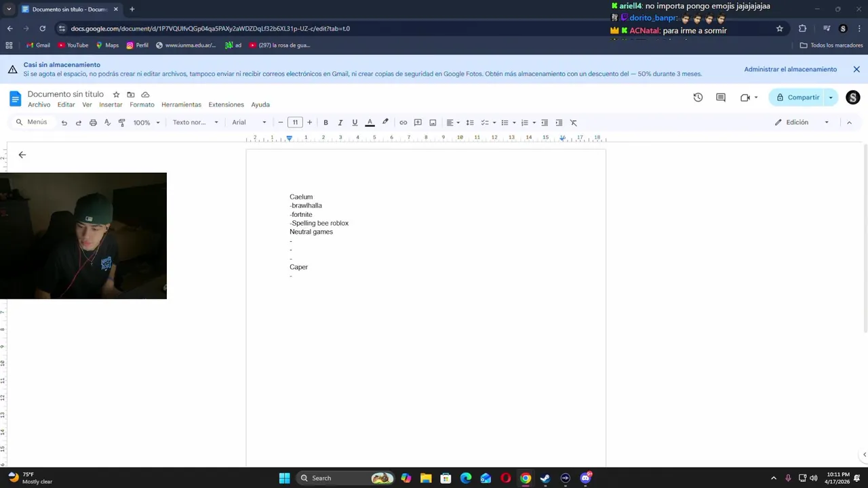Insert a link
This screenshot has height=488, width=868.
pyautogui.click(x=403, y=123)
